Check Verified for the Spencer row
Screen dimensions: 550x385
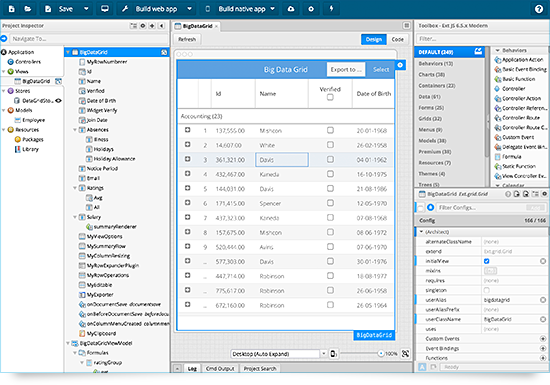click(330, 203)
